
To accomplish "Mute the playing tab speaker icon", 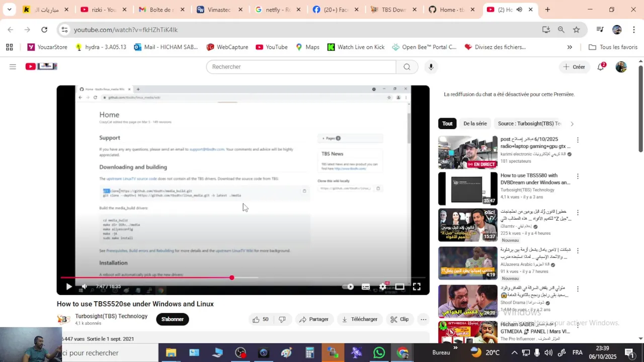I will [519, 10].
